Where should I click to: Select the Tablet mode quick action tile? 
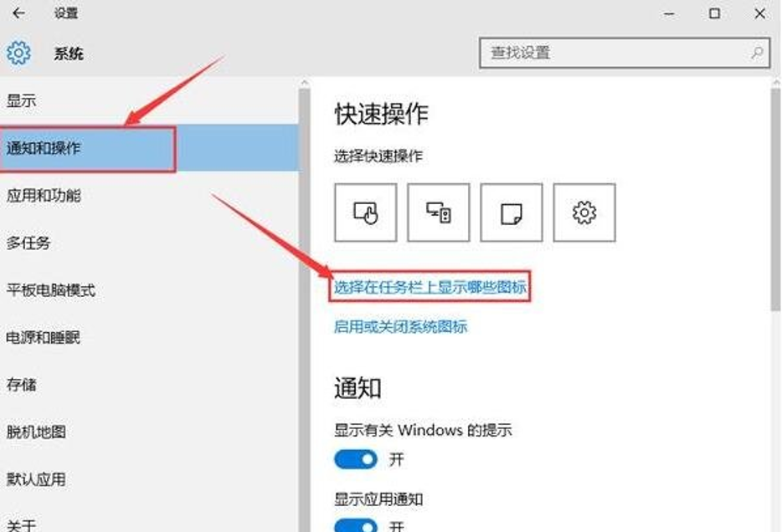(x=366, y=212)
